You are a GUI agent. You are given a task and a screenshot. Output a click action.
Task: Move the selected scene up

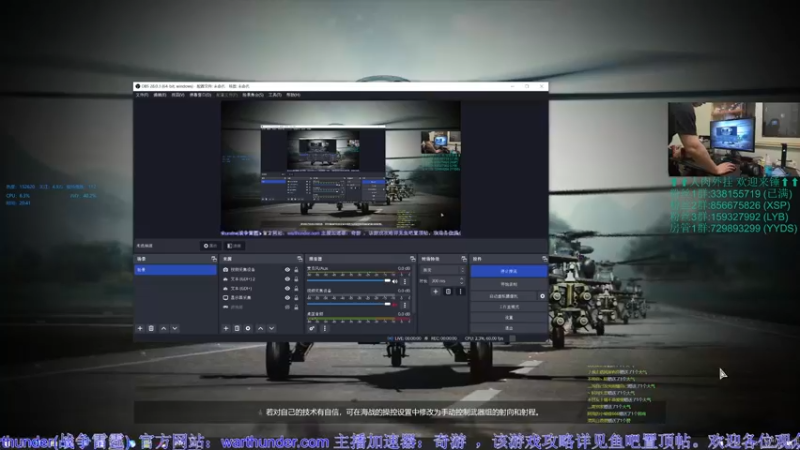(164, 329)
